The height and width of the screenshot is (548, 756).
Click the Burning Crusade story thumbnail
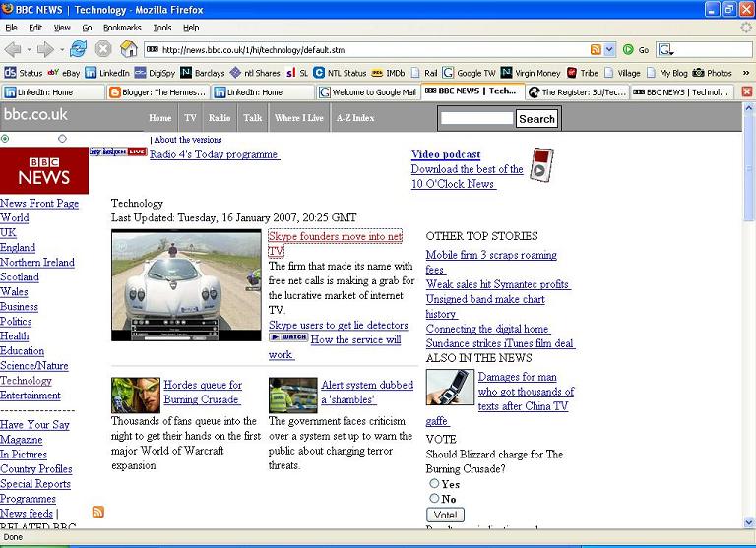136,396
